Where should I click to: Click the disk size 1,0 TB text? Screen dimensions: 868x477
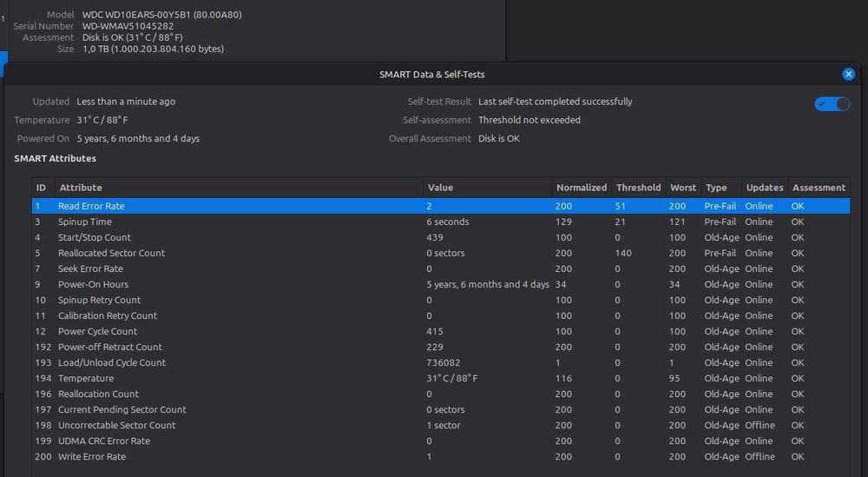[154, 49]
